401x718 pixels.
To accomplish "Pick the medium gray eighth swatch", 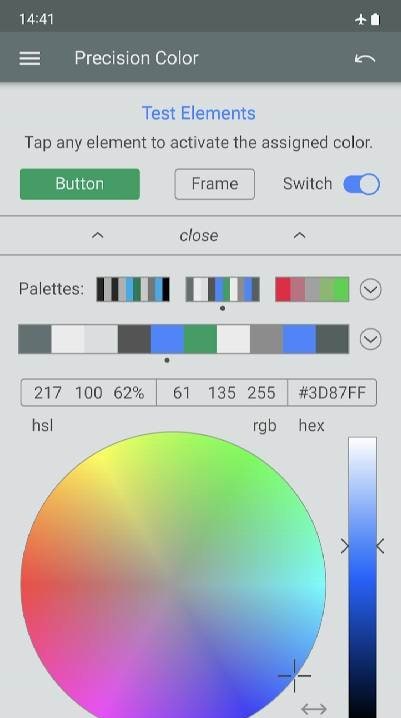I will pos(266,339).
